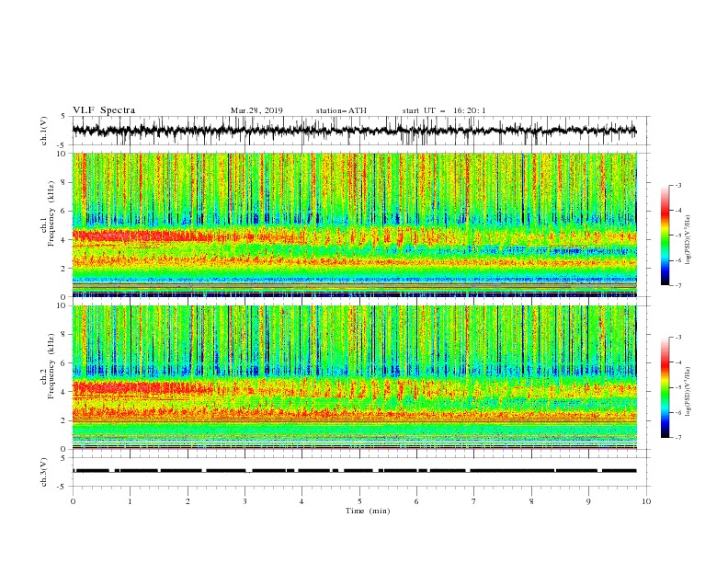Click the ch.1 colorbar "log(PSD)(V²/Hz)" label
The image size is (728, 563).
(688, 239)
